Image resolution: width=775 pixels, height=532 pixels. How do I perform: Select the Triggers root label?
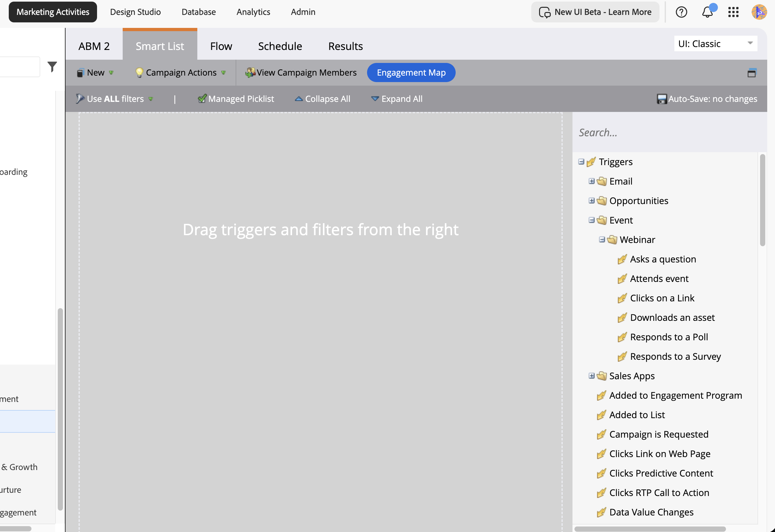pos(616,162)
